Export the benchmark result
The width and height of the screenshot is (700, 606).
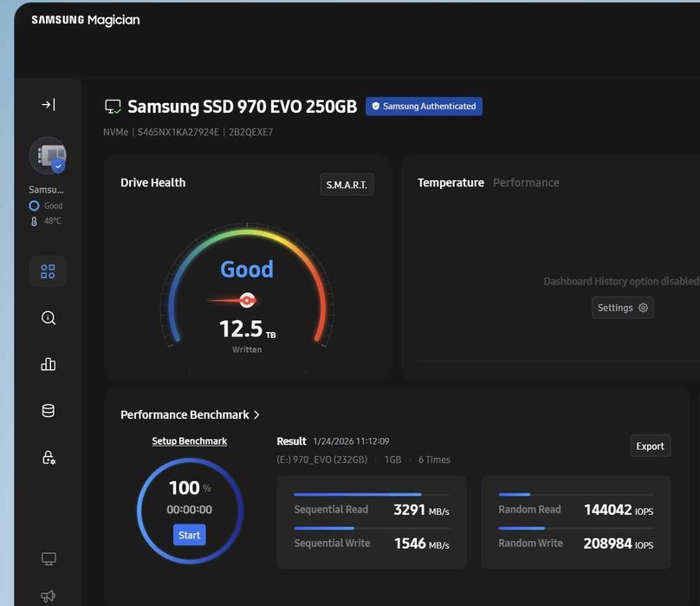point(650,446)
